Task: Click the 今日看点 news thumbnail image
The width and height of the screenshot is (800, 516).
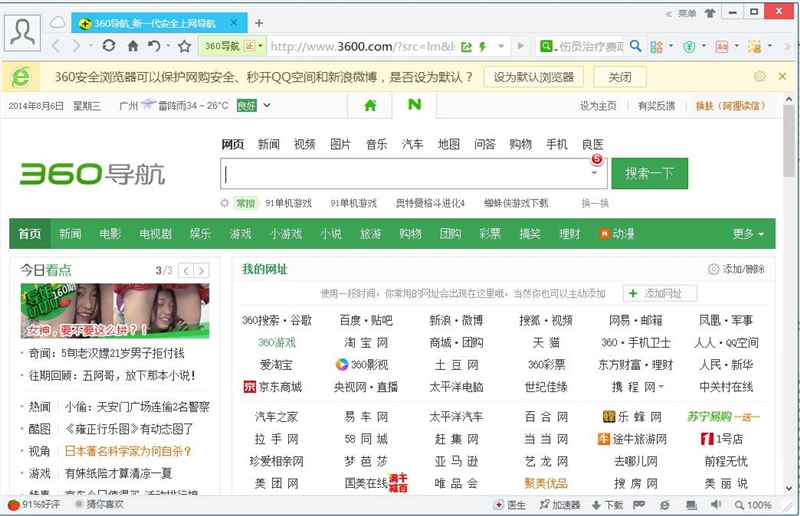Action: point(115,310)
